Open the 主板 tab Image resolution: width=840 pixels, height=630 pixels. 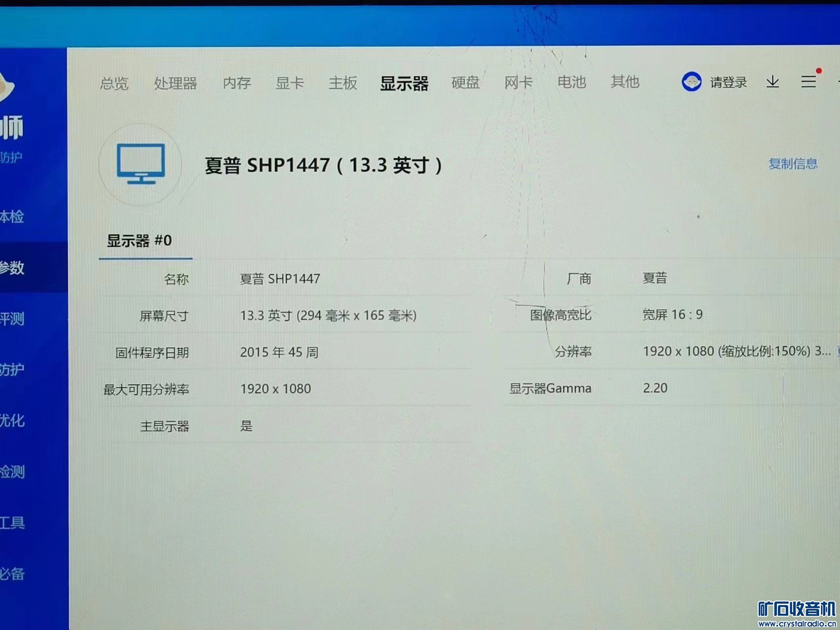point(343,83)
